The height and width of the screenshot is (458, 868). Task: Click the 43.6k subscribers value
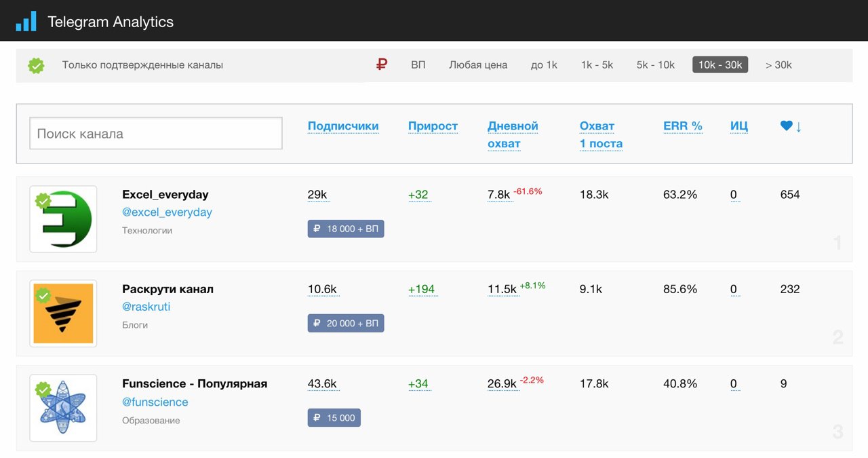[322, 383]
